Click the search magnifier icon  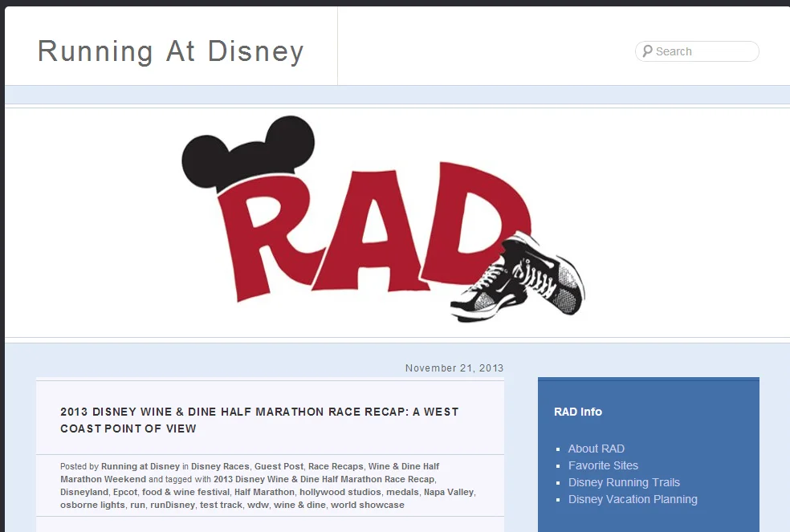647,51
